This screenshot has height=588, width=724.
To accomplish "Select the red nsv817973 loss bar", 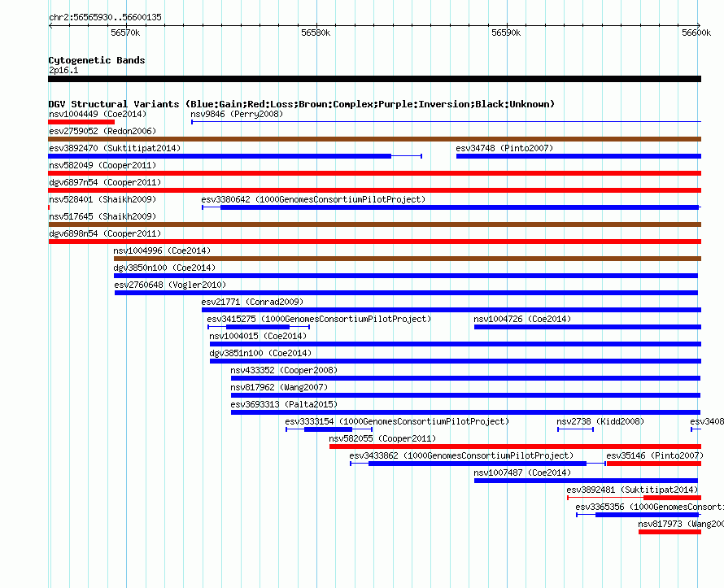I will click(670, 532).
